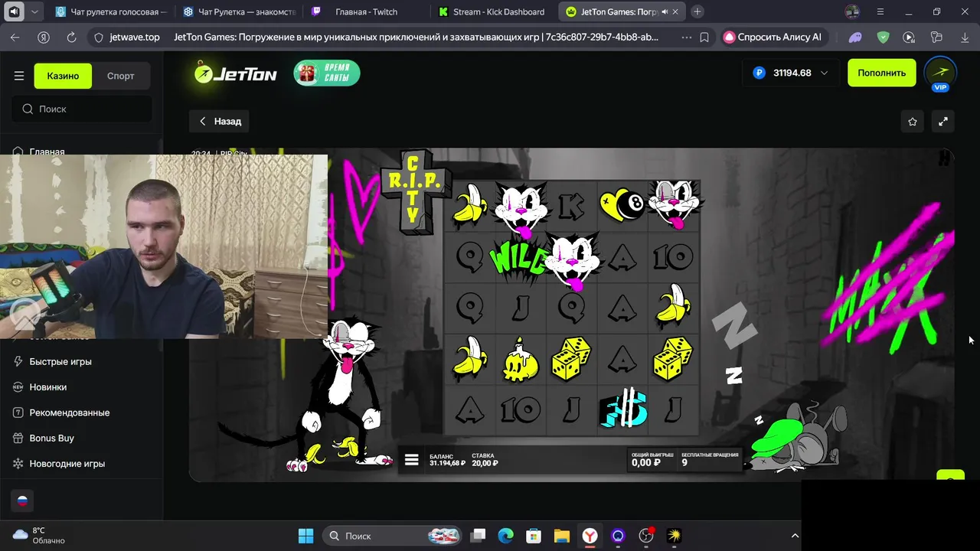This screenshot has height=551, width=980.
Task: Launch Microsoft Edge from taskbar
Action: coord(505,536)
